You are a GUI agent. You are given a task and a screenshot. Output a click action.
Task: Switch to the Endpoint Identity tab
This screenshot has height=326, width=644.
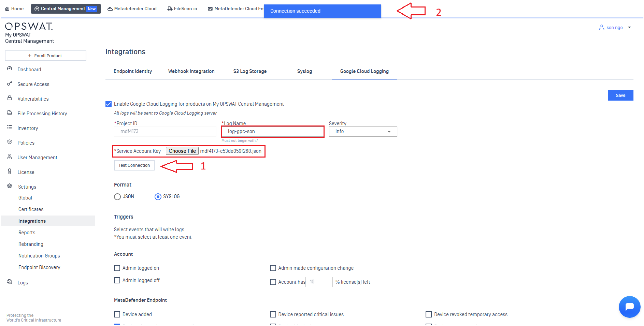pos(133,71)
